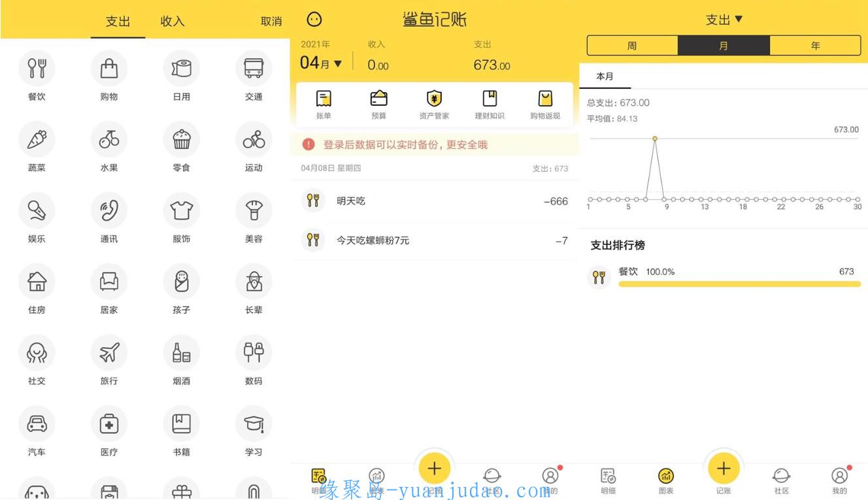This screenshot has width=868, height=500.
Task: Tap the face icon beside 鲨鱼记账
Action: click(x=314, y=20)
